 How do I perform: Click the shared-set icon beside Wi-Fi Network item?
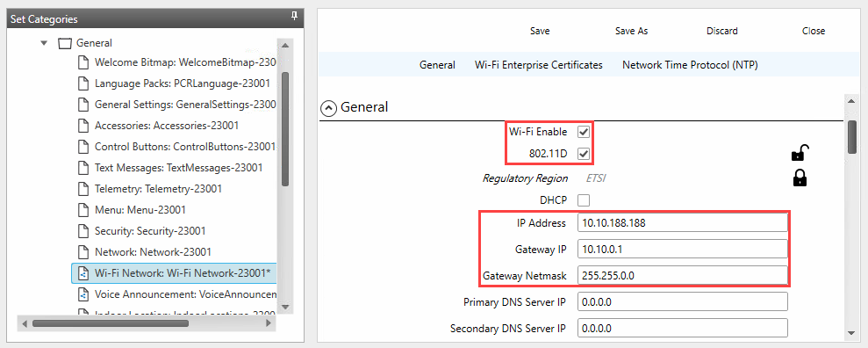pos(83,273)
